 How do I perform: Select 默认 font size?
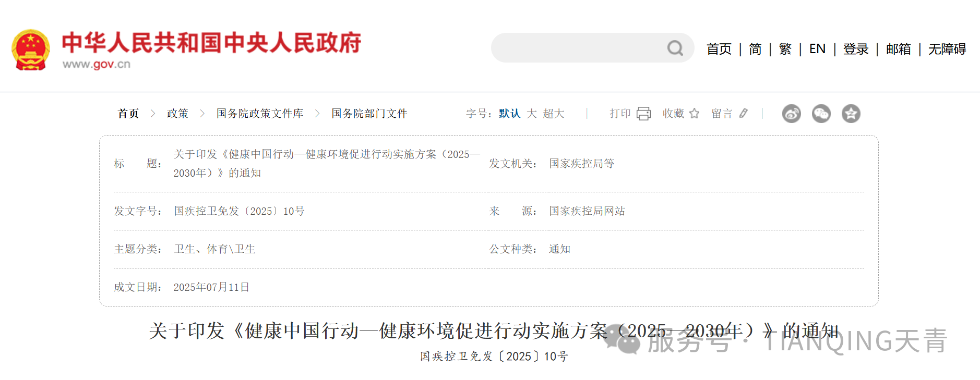(509, 114)
